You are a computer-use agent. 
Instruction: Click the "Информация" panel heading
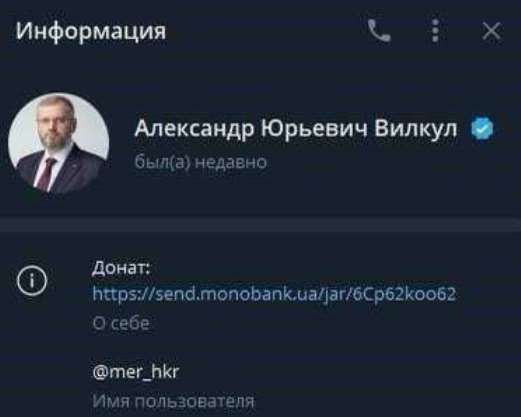(91, 31)
